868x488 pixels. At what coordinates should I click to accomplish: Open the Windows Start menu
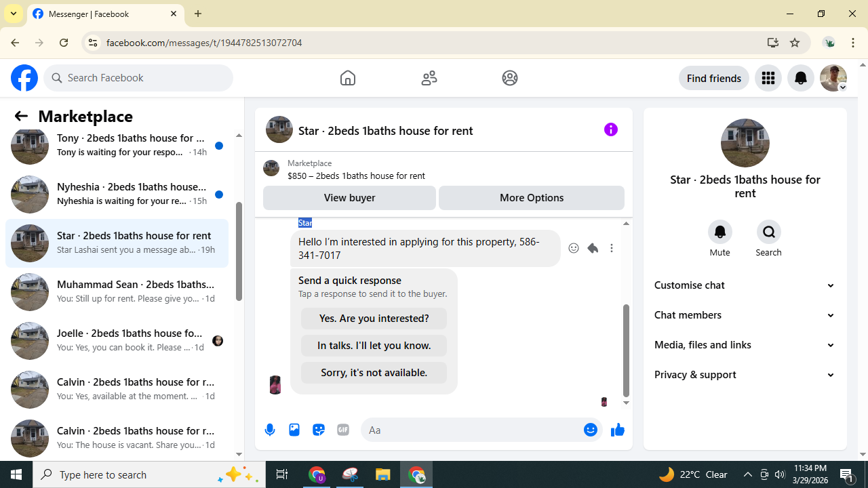coord(16,474)
